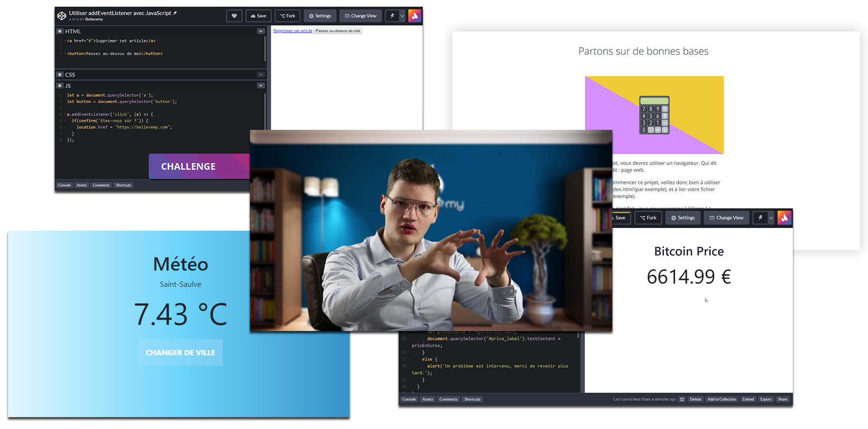Open Settings in the addEventListener pen
Viewport: 868px width, 429px height.
pyautogui.click(x=320, y=16)
